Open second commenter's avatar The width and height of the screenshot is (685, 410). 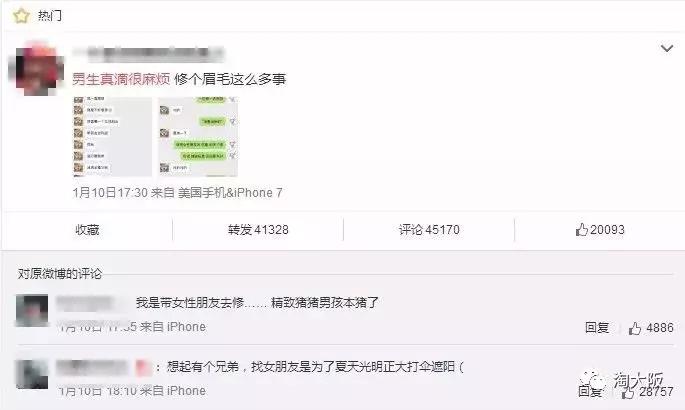coord(32,374)
